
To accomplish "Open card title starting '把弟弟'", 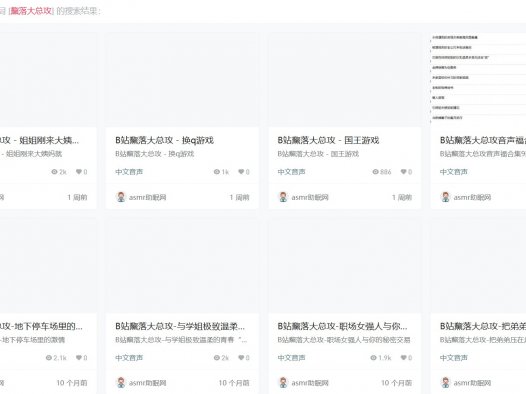I will (x=483, y=326).
